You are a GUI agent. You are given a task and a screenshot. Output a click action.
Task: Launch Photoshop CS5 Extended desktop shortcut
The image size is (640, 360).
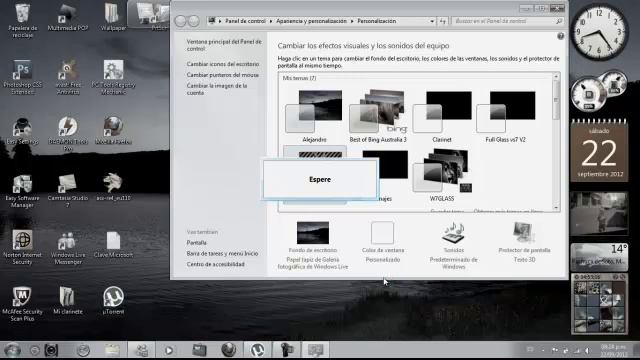click(x=22, y=77)
